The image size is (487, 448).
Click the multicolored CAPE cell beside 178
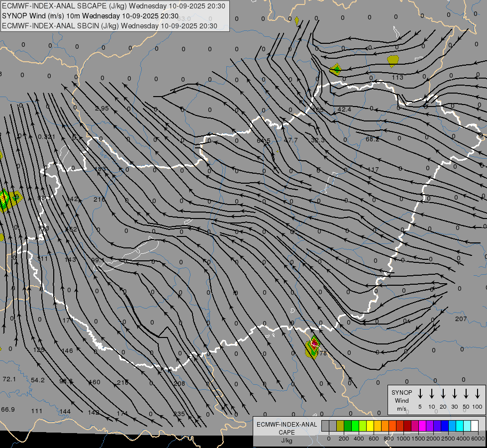pyautogui.click(x=313, y=346)
